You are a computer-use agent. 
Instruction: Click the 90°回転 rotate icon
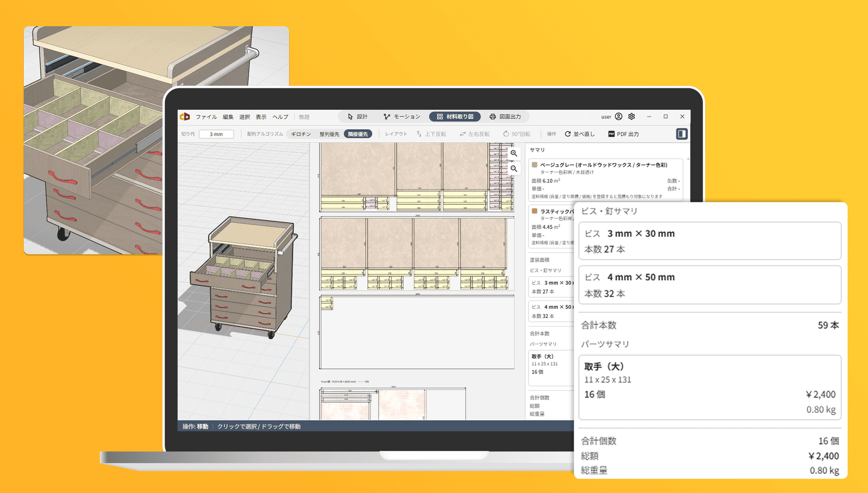pos(506,134)
